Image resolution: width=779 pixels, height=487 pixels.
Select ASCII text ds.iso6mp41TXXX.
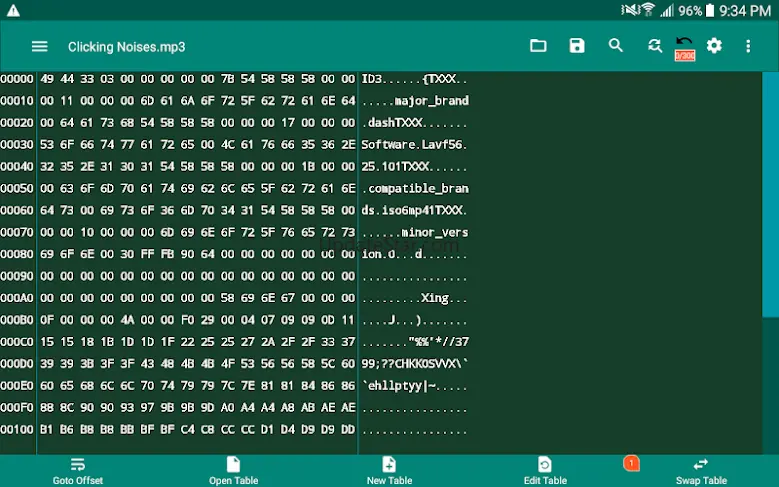click(x=414, y=210)
